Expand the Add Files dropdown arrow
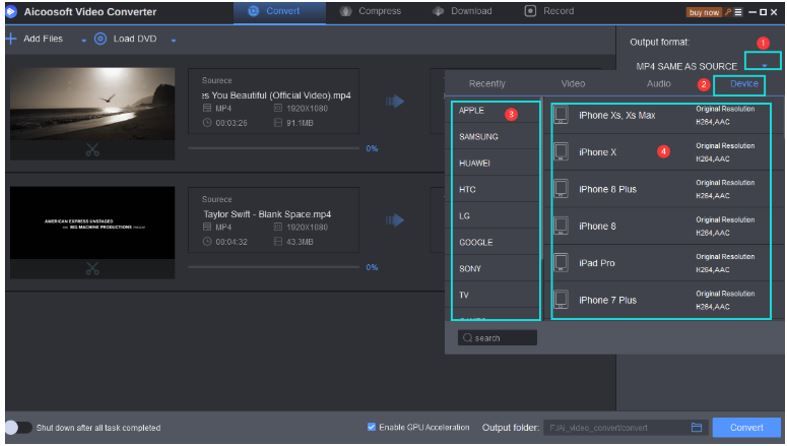 [x=84, y=41]
